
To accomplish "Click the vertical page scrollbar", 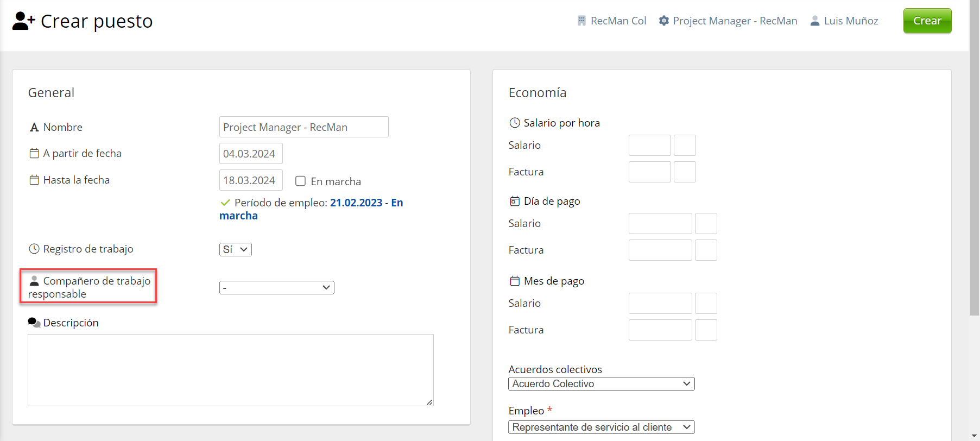I will [x=974, y=163].
